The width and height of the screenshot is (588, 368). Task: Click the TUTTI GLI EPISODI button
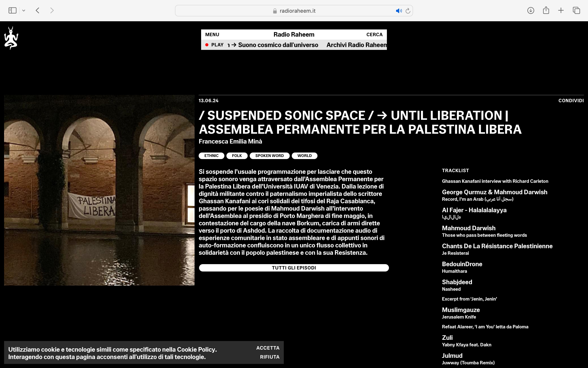(294, 268)
